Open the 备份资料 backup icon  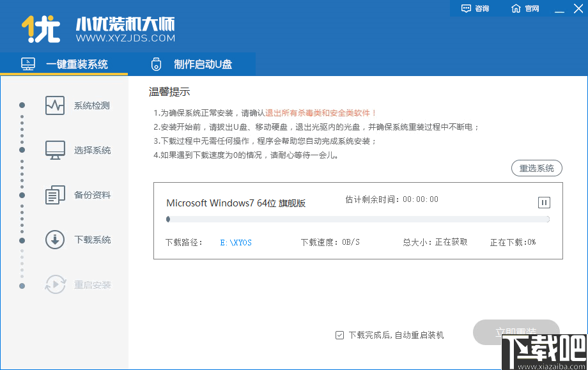coord(54,195)
